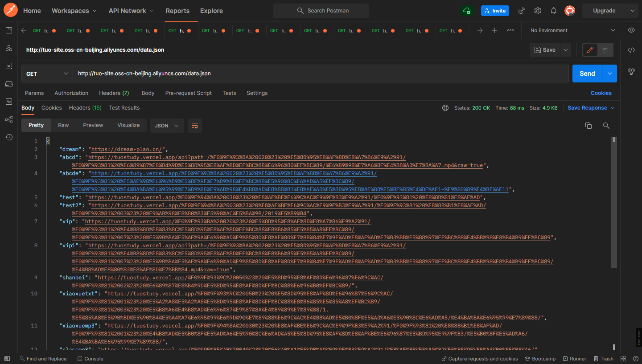Select Raw response view

pos(63,125)
